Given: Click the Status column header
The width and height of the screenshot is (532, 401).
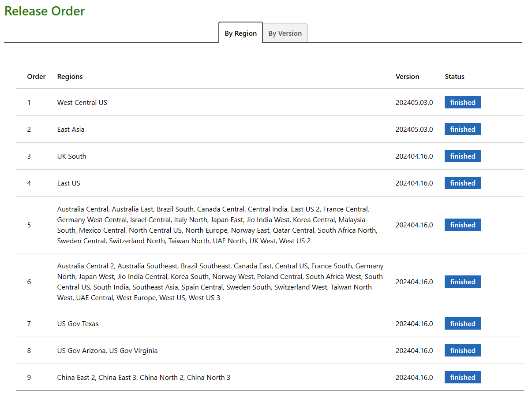Looking at the screenshot, I should pyautogui.click(x=454, y=76).
